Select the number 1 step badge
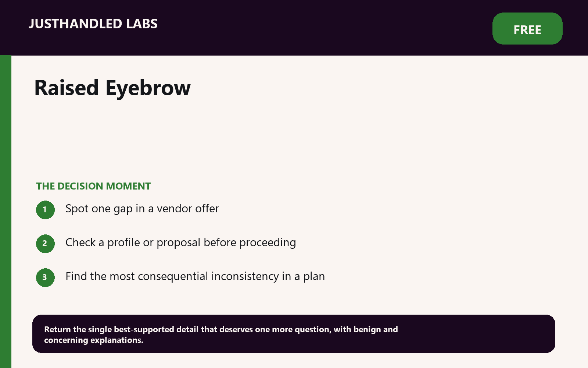Screen dimensions: 588x368 click(x=45, y=210)
